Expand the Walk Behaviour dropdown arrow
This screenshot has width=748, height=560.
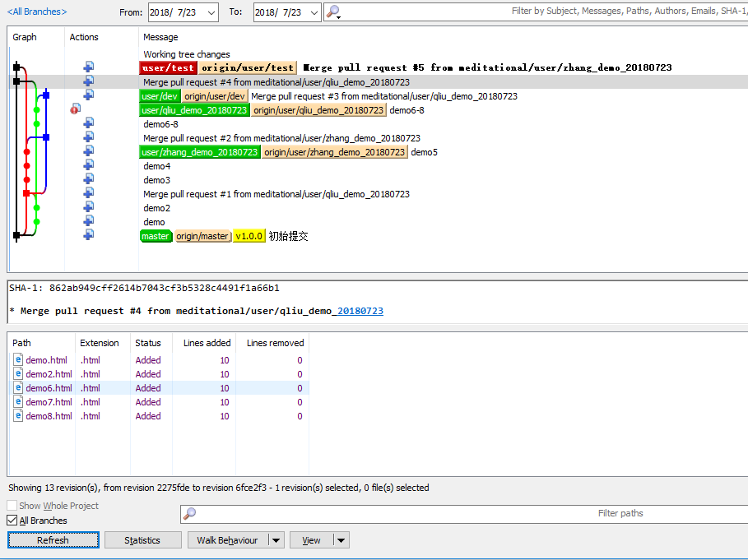click(276, 540)
